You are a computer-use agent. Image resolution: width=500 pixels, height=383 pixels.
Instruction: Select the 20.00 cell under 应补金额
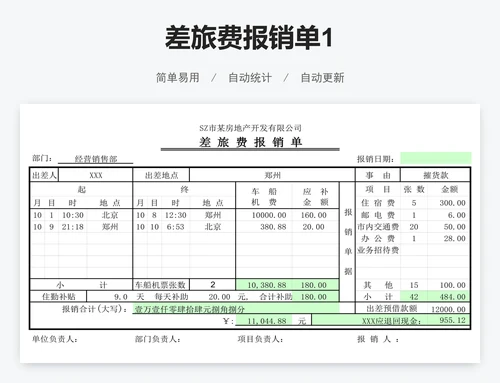tap(313, 227)
